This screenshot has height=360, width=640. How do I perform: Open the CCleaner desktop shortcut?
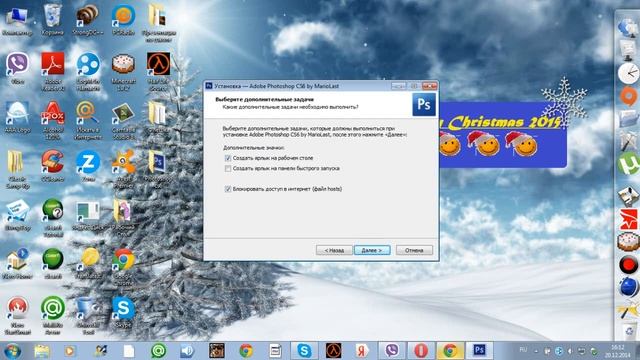click(53, 166)
